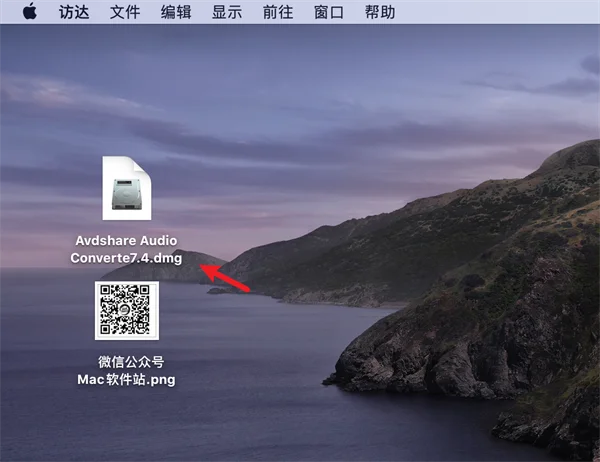This screenshot has width=600, height=462.
Task: Open the 访达 menu
Action: tap(74, 12)
